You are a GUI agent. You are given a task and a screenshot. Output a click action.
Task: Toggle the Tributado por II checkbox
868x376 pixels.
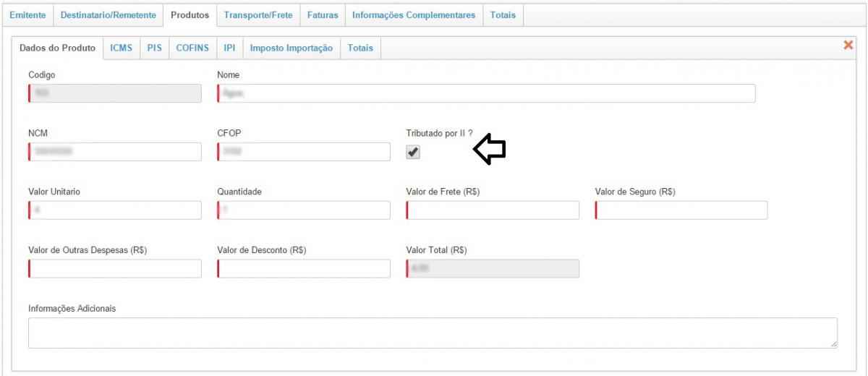[x=413, y=152]
